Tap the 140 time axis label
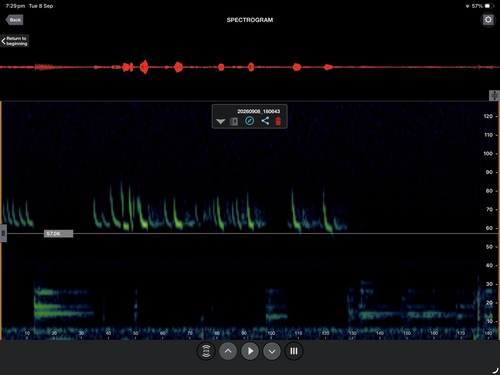The image size is (500, 375). (380, 333)
